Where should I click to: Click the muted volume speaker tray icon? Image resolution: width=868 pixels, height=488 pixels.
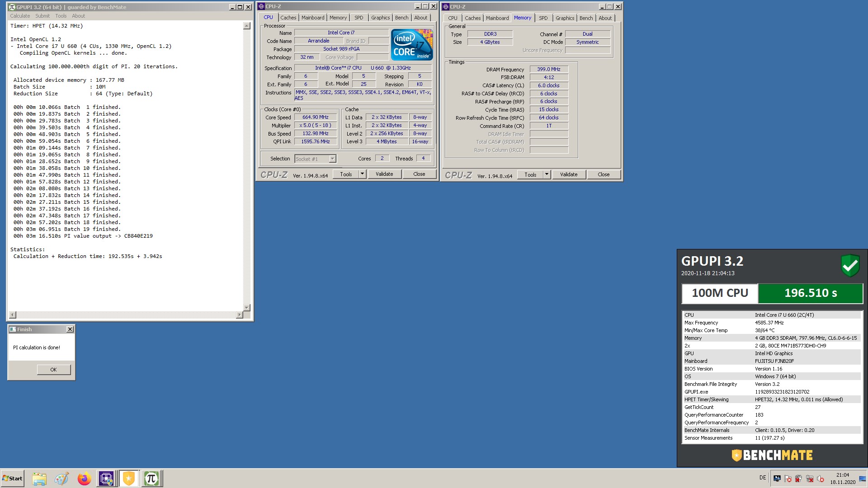pyautogui.click(x=821, y=479)
